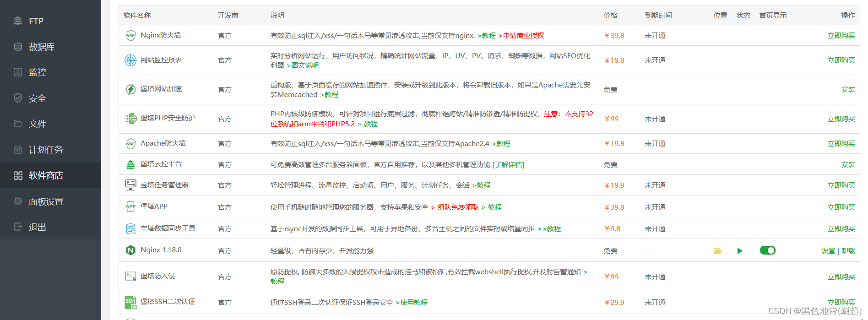Open 图文说明 link for 网站监控报表
The height and width of the screenshot is (320, 868).
pos(303,65)
